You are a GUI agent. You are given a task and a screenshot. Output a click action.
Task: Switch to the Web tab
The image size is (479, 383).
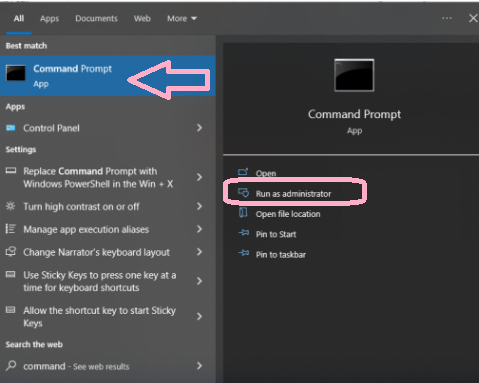pyautogui.click(x=142, y=18)
